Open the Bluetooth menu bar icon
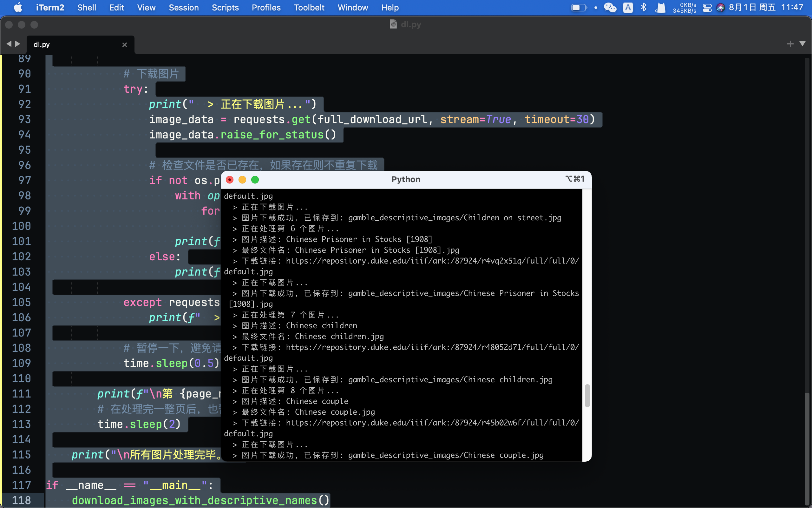The width and height of the screenshot is (812, 508). (644, 7)
